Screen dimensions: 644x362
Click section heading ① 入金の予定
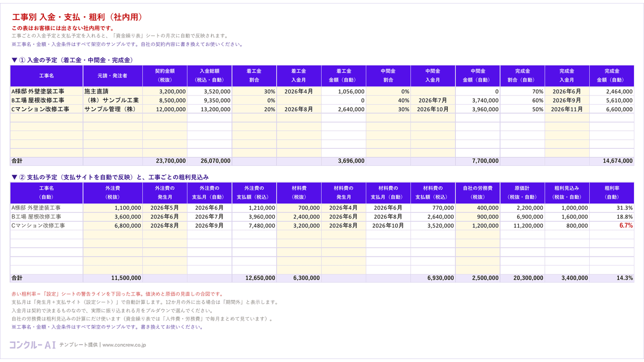(72, 60)
